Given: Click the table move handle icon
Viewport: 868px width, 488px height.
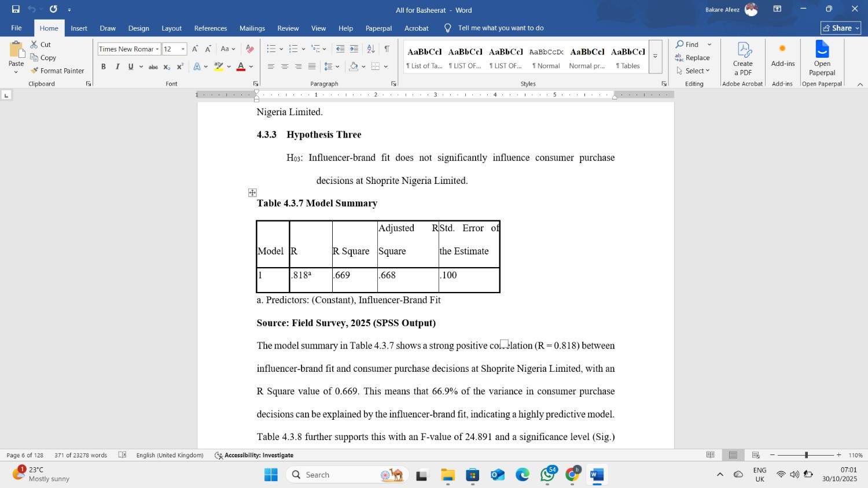Looking at the screenshot, I should (252, 193).
